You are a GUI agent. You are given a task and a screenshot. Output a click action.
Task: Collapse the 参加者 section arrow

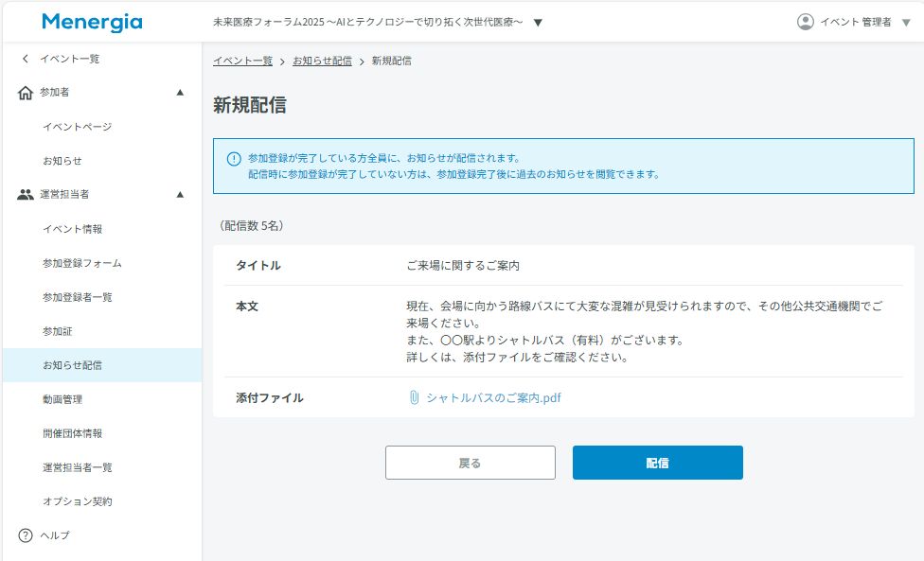point(180,93)
